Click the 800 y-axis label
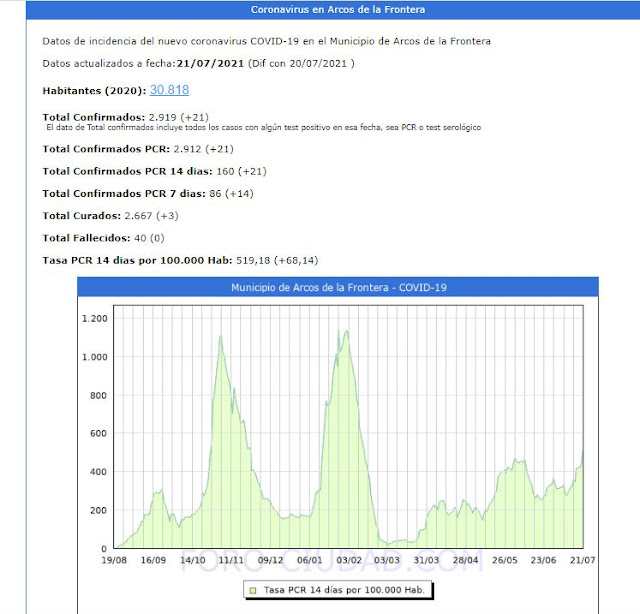Screen dimensions: 640x614 (x=98, y=395)
